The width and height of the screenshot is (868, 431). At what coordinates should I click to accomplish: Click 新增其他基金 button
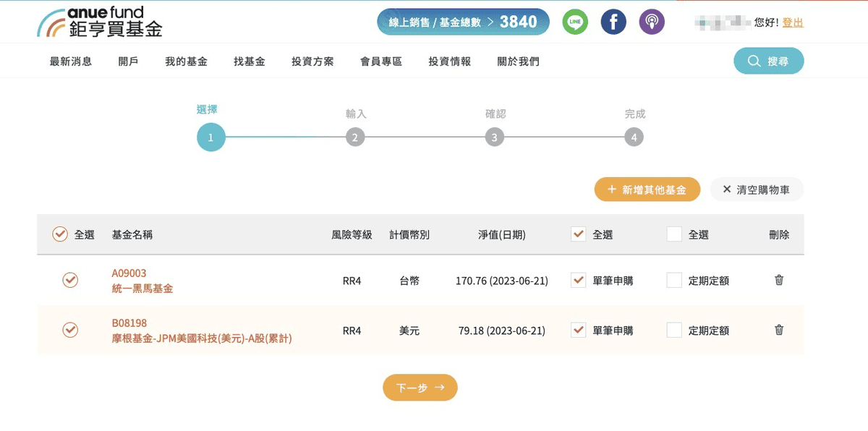[x=647, y=189]
